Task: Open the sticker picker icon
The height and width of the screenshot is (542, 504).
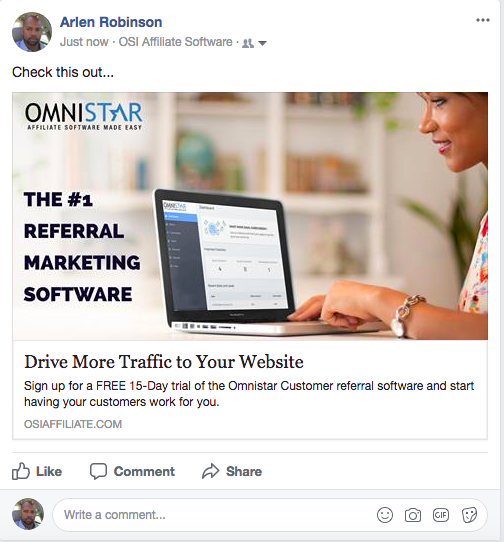Action: (469, 515)
